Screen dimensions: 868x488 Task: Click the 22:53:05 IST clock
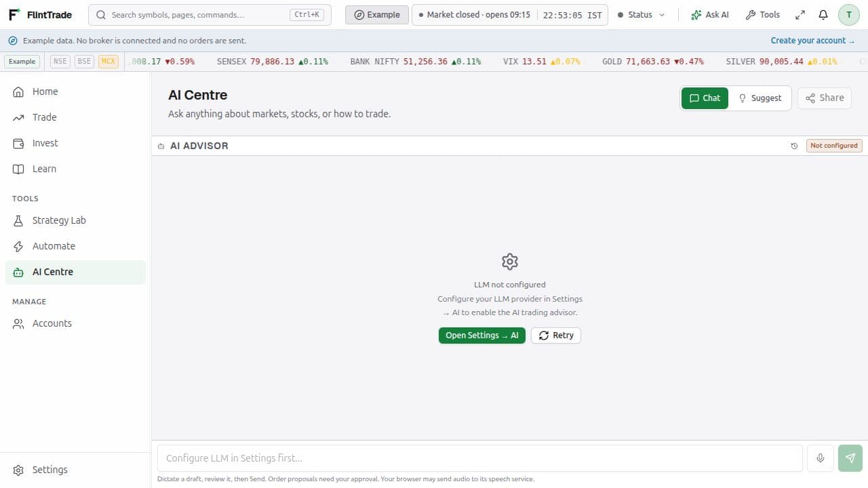pos(572,15)
